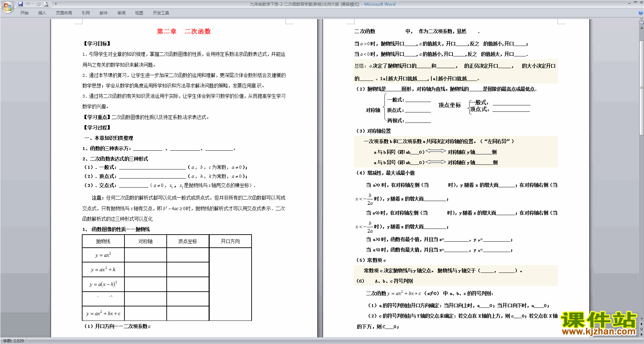644x344 pixels.
Task: Click the 开口方向 table header cell
Action: tap(230, 241)
